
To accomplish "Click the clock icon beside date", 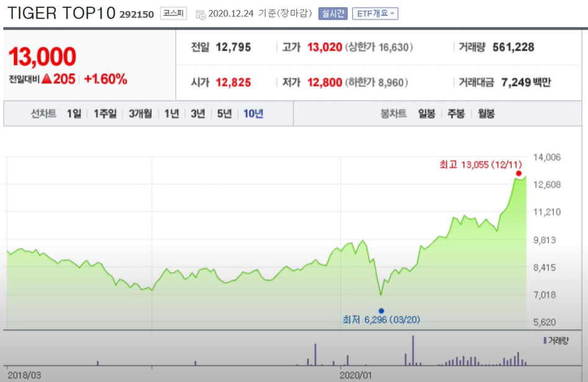I will click(x=201, y=15).
